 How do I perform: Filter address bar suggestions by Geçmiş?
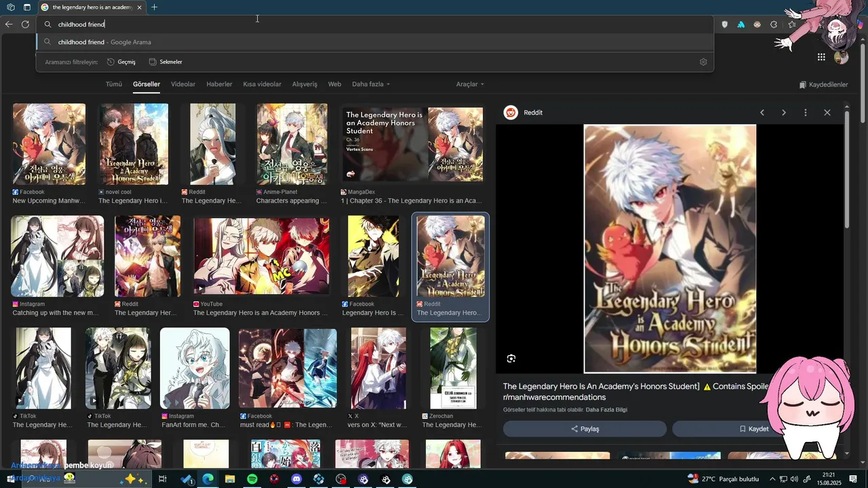pyautogui.click(x=121, y=62)
